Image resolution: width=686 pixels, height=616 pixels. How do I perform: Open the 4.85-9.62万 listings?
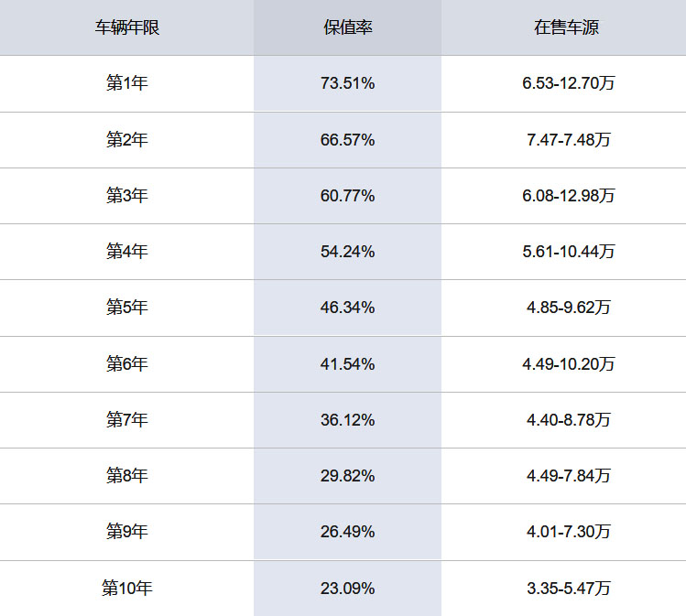(x=568, y=308)
